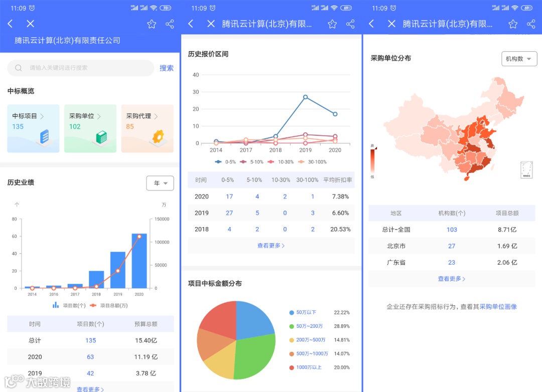The height and width of the screenshot is (392, 542).
Task: Focus the keyword search input field
Action: [x=80, y=68]
